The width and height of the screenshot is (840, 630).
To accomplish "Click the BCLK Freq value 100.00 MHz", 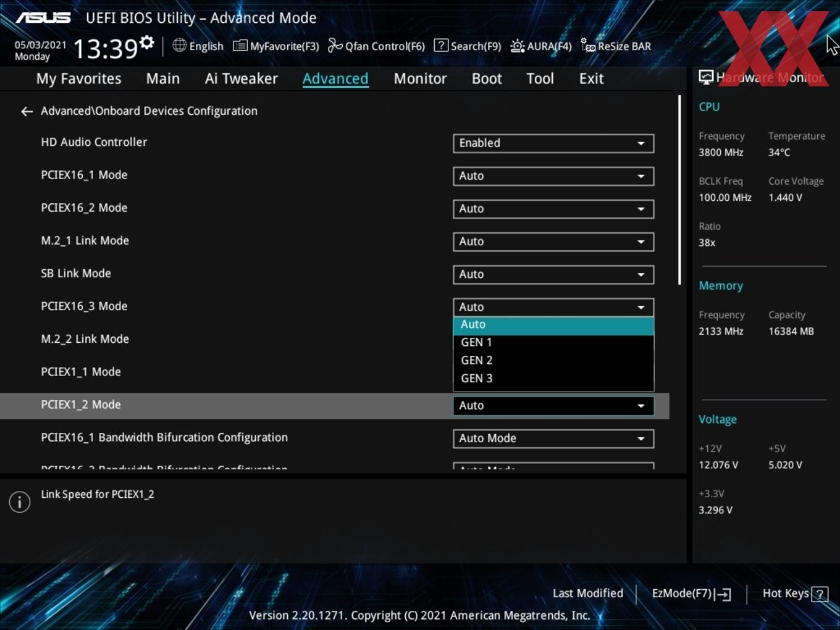I will (725, 198).
